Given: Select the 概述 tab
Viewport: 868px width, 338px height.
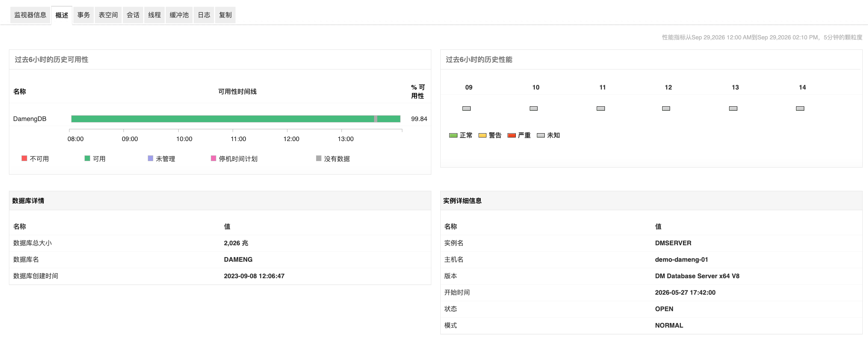Looking at the screenshot, I should (62, 15).
